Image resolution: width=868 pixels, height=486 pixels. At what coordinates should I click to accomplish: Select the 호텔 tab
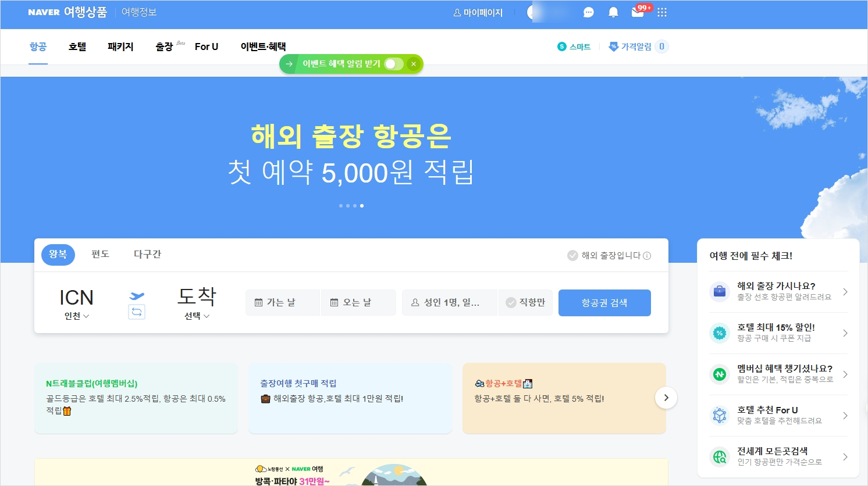(x=77, y=47)
